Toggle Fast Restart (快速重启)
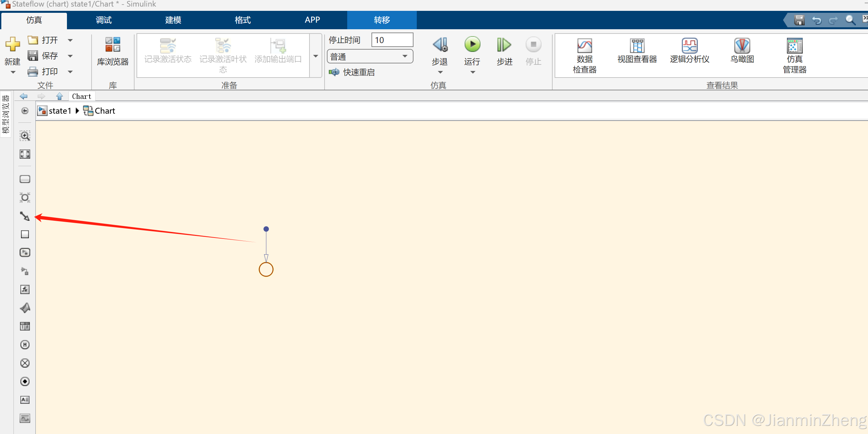The image size is (868, 434). pyautogui.click(x=352, y=72)
